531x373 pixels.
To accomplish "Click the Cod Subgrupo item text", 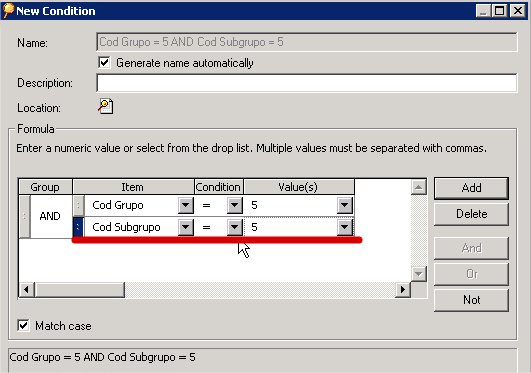I will [126, 227].
